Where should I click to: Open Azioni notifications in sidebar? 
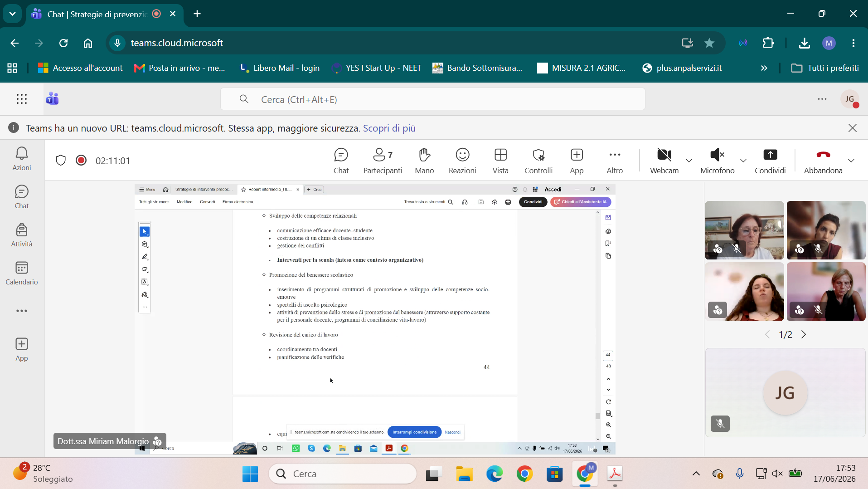click(22, 159)
